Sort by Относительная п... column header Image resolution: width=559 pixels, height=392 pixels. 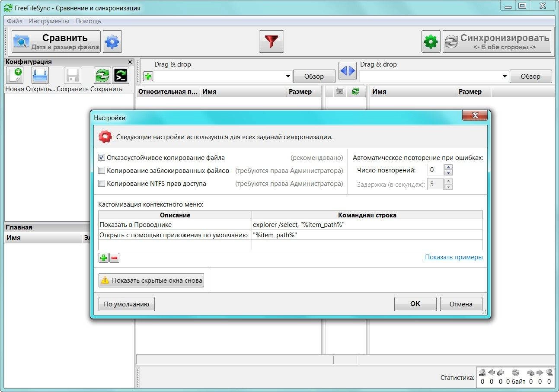click(x=168, y=92)
